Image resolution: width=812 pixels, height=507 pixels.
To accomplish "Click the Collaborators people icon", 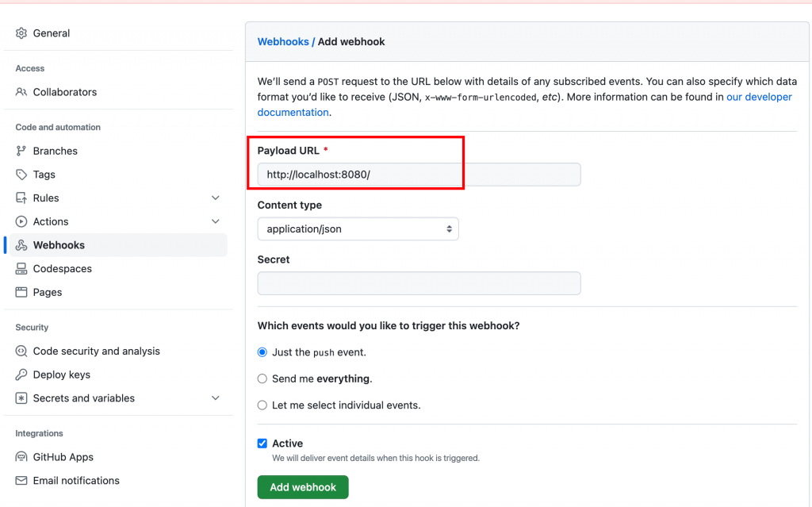I will (x=21, y=92).
